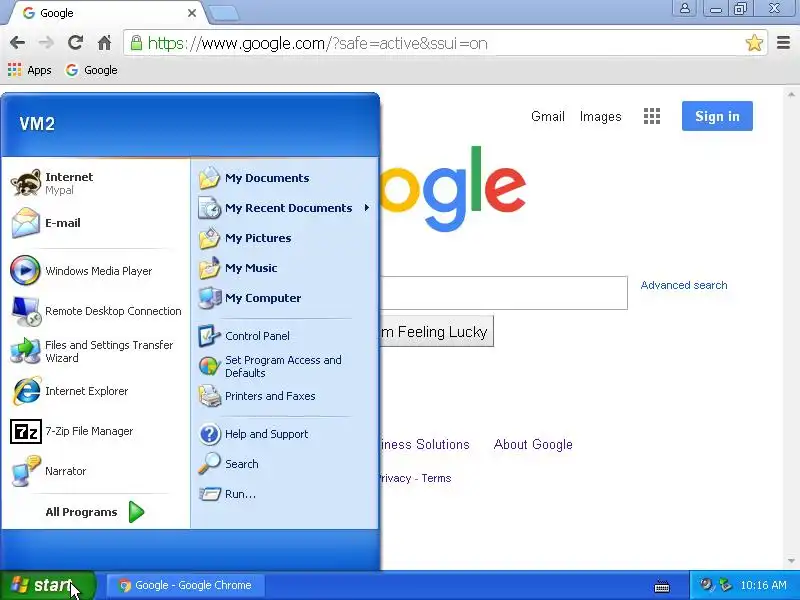The height and width of the screenshot is (600, 800).
Task: Switch to Google Chrome taskbar button
Action: tap(185, 585)
